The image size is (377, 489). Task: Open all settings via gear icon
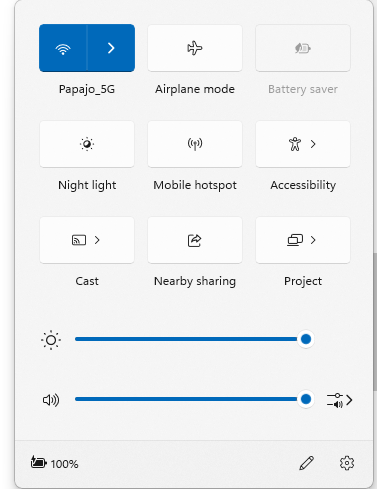click(x=347, y=463)
